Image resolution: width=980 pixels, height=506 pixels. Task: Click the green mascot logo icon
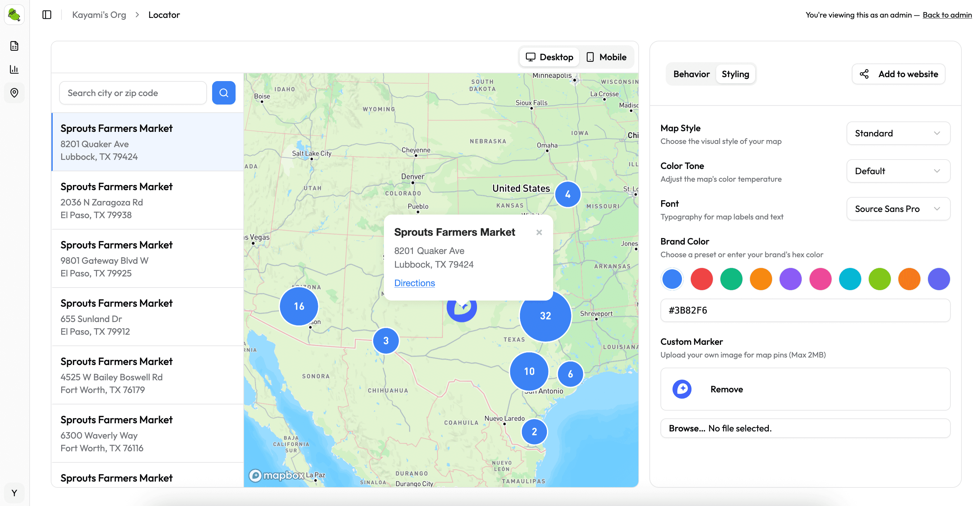[x=14, y=14]
